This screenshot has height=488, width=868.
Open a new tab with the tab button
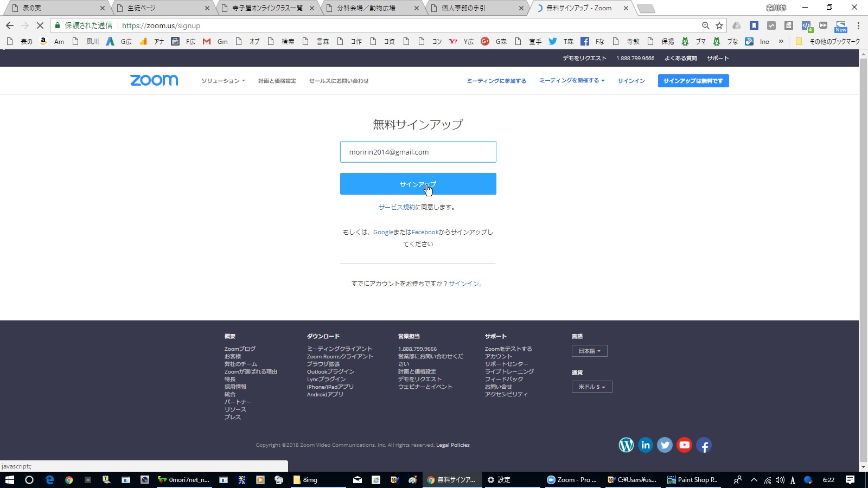coord(646,8)
